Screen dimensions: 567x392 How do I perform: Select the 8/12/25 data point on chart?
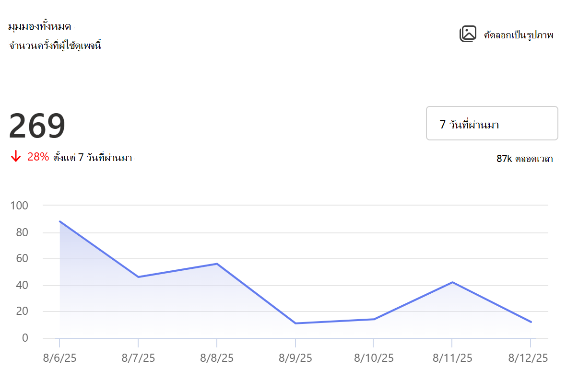coord(531,322)
